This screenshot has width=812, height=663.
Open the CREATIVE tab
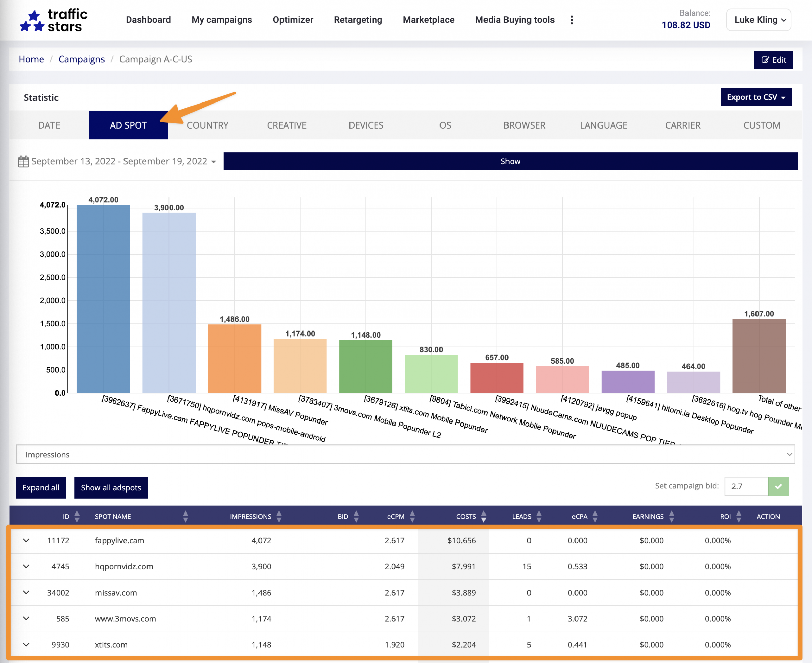coord(287,125)
